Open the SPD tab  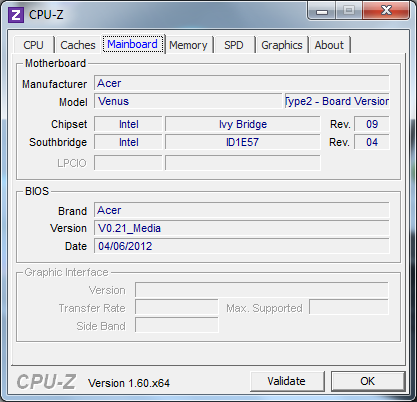click(x=234, y=45)
